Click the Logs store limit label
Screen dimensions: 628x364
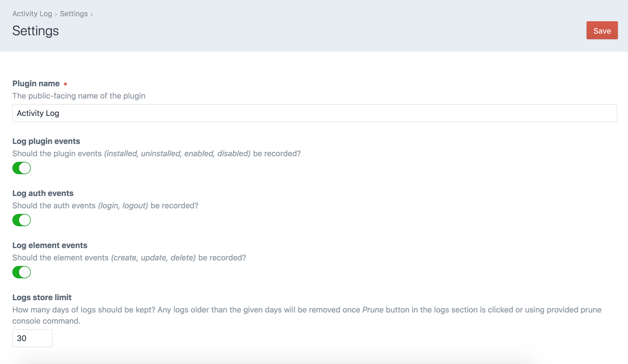[42, 297]
